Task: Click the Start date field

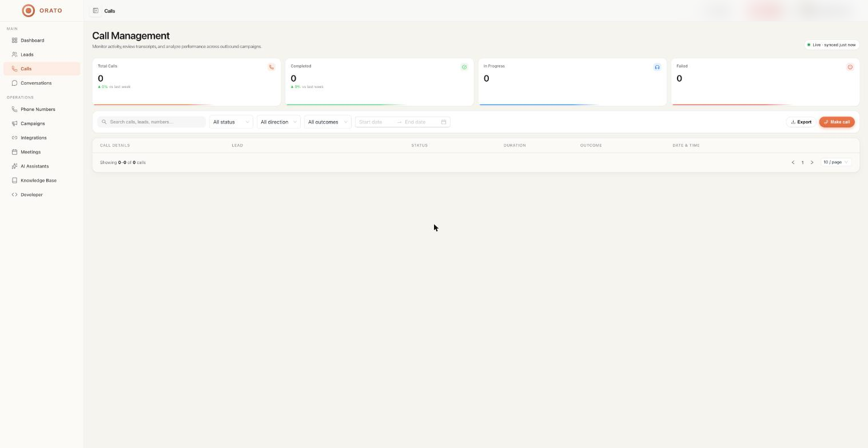Action: 376,122
